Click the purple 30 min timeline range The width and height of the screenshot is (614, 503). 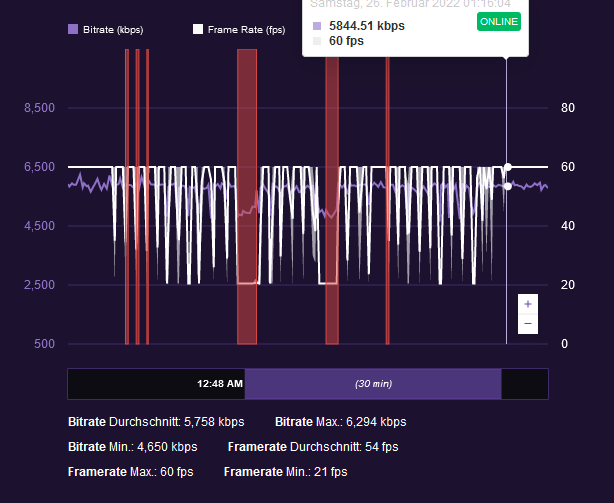373,384
